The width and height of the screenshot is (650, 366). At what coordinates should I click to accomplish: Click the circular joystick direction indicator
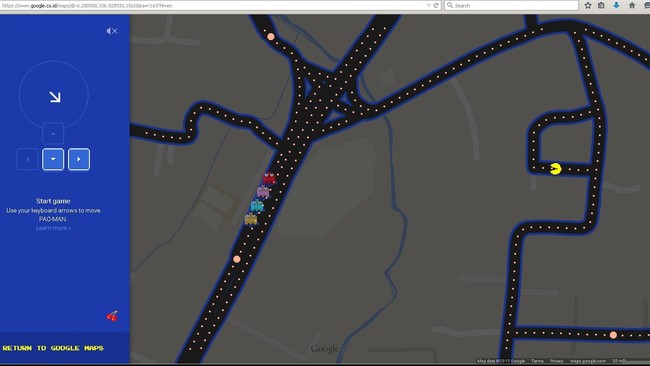(x=53, y=95)
